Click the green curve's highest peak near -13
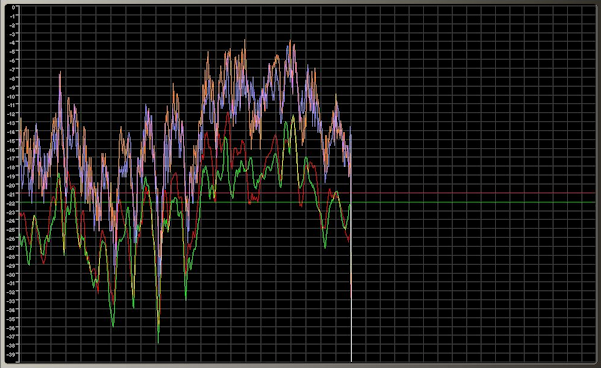 tap(293, 117)
